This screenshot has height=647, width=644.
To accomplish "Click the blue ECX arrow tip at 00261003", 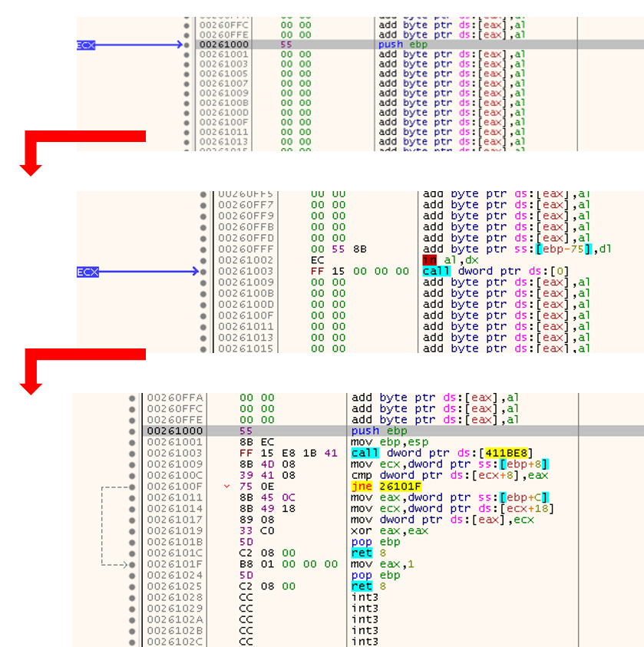I will click(196, 272).
